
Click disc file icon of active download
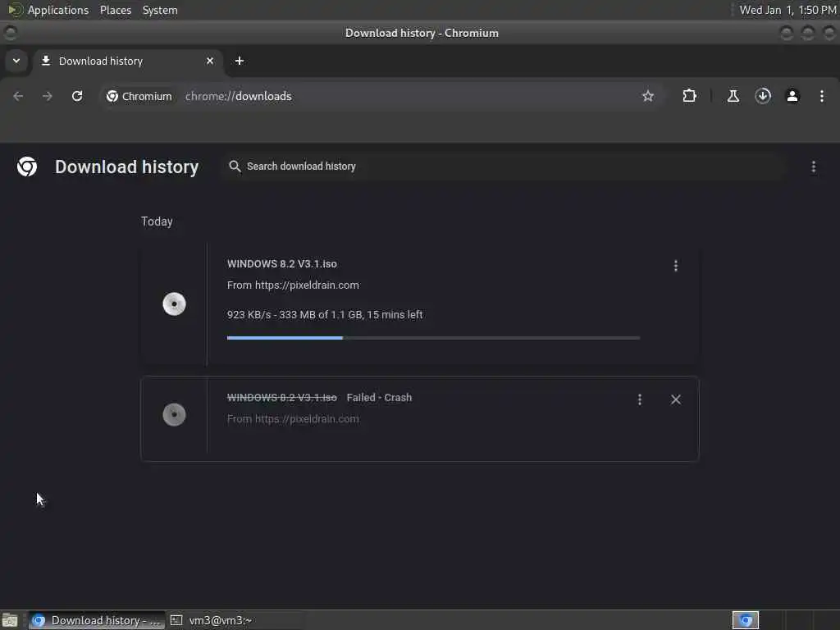click(x=174, y=304)
